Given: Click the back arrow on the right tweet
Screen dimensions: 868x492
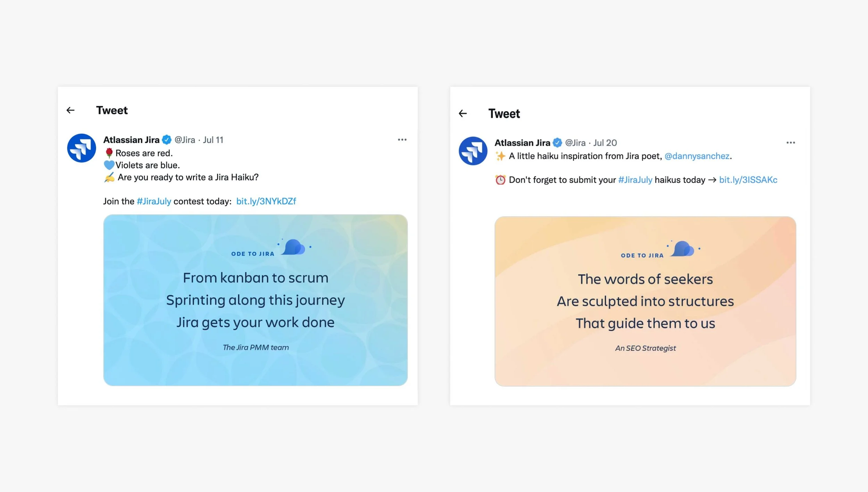Looking at the screenshot, I should click(463, 114).
